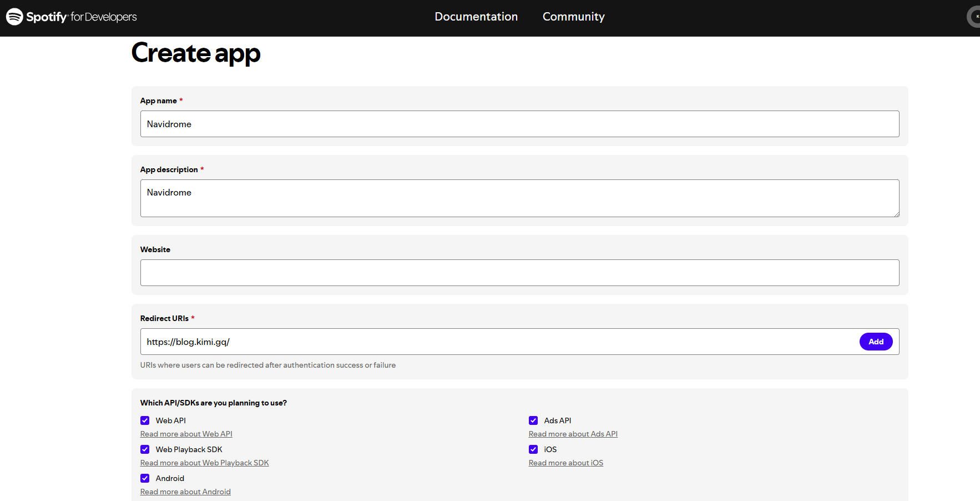Disable the Android checkbox
Screen dimensions: 980x501
click(x=145, y=478)
